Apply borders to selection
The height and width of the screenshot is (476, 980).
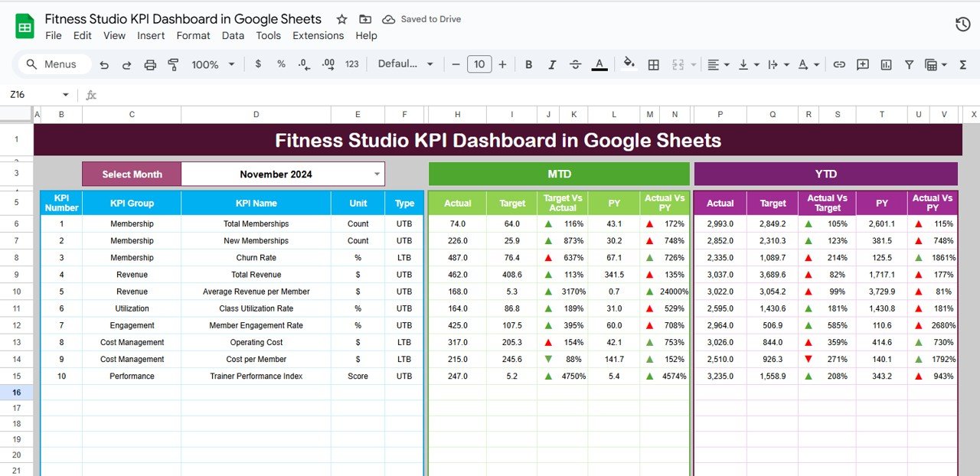(654, 64)
